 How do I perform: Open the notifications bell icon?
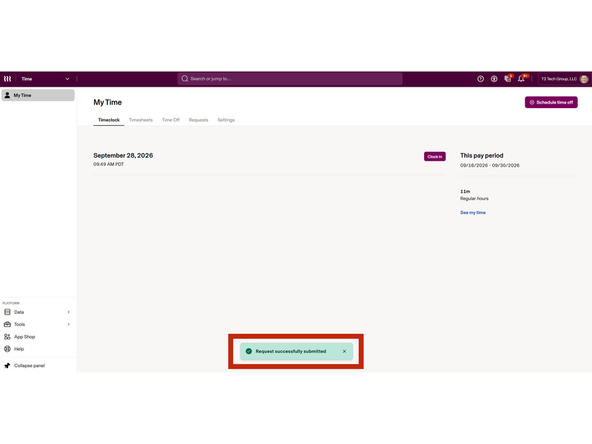522,79
